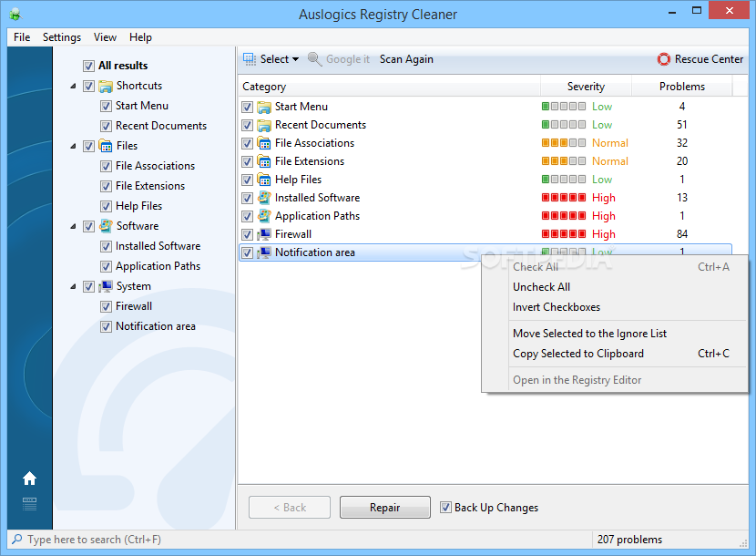Toggle File Associations checkbox in tree
Image resolution: width=756 pixels, height=556 pixels.
click(x=106, y=166)
